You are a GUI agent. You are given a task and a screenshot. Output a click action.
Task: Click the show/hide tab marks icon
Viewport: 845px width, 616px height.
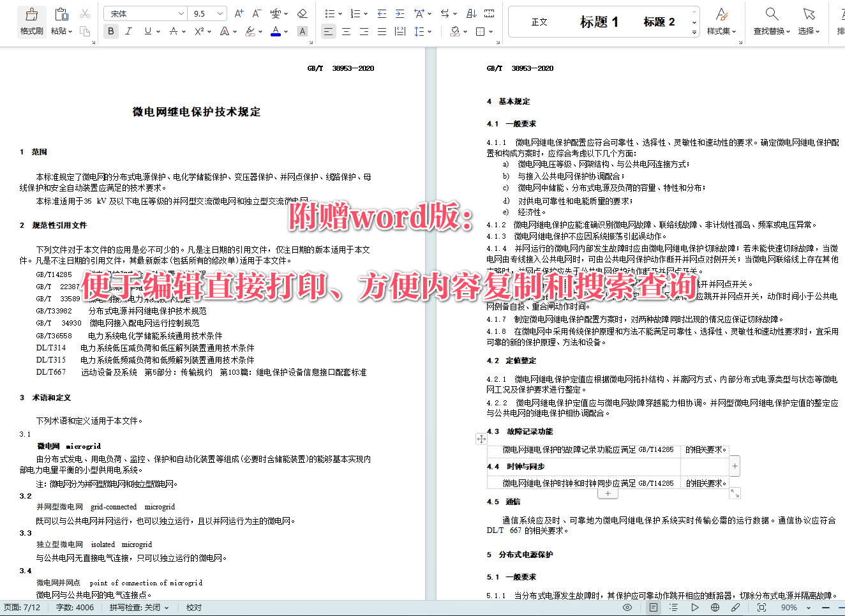490,13
